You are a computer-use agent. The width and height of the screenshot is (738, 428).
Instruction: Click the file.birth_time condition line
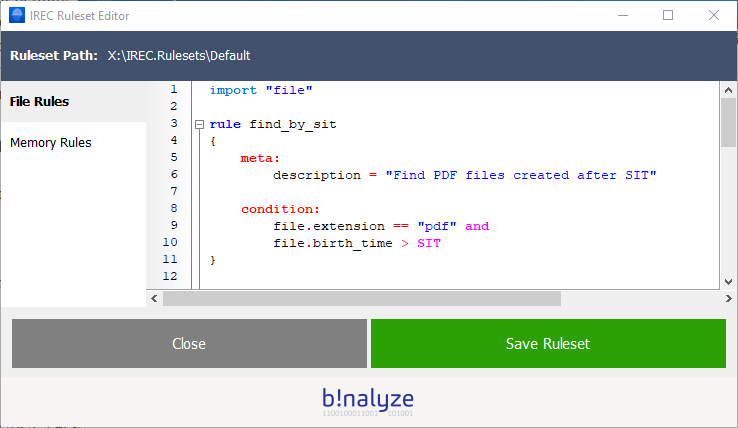[x=356, y=243]
